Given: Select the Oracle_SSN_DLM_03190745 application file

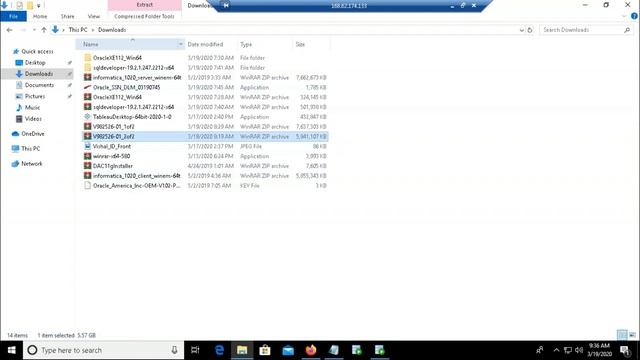Looking at the screenshot, I should pos(205,87).
